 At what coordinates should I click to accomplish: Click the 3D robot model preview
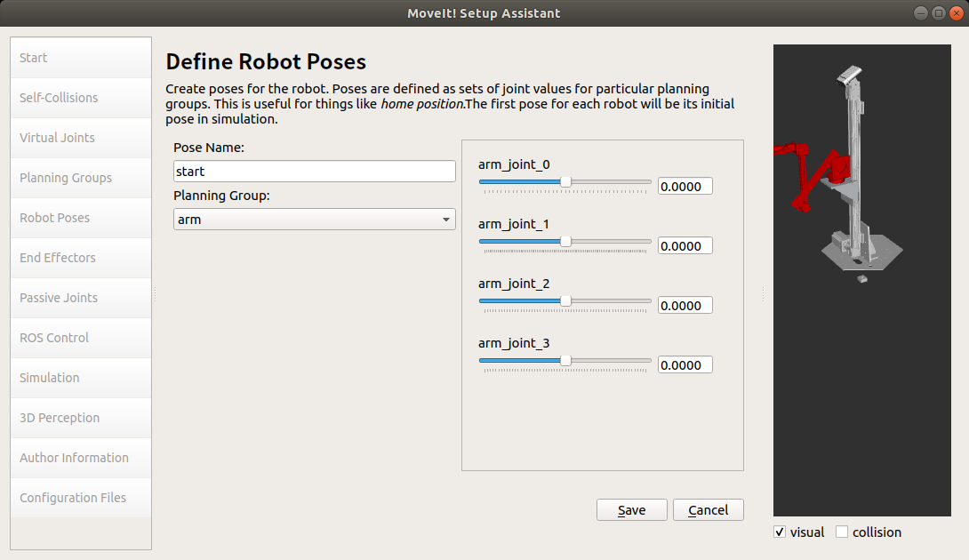tap(862, 280)
